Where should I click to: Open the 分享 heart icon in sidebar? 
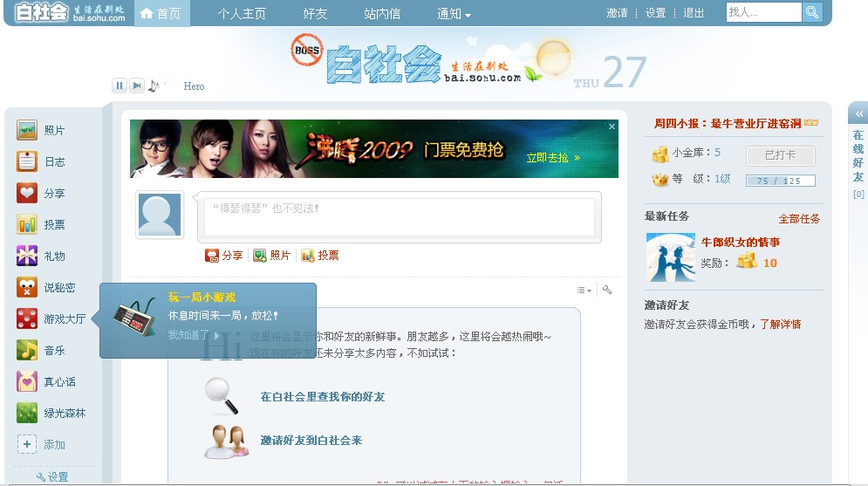[26, 193]
